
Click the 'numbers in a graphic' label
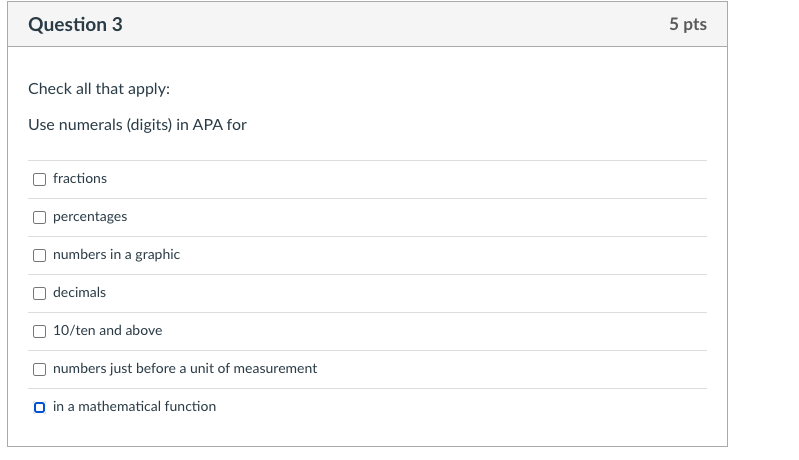(x=116, y=254)
